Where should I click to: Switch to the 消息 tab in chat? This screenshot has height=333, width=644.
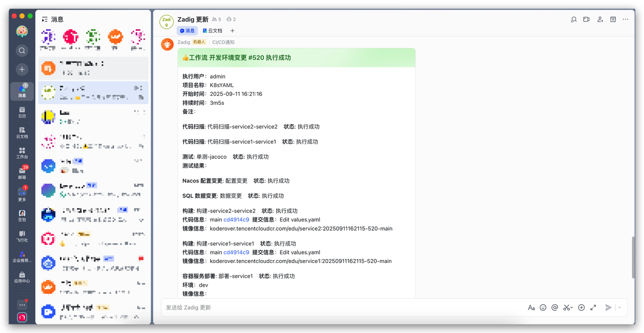188,31
